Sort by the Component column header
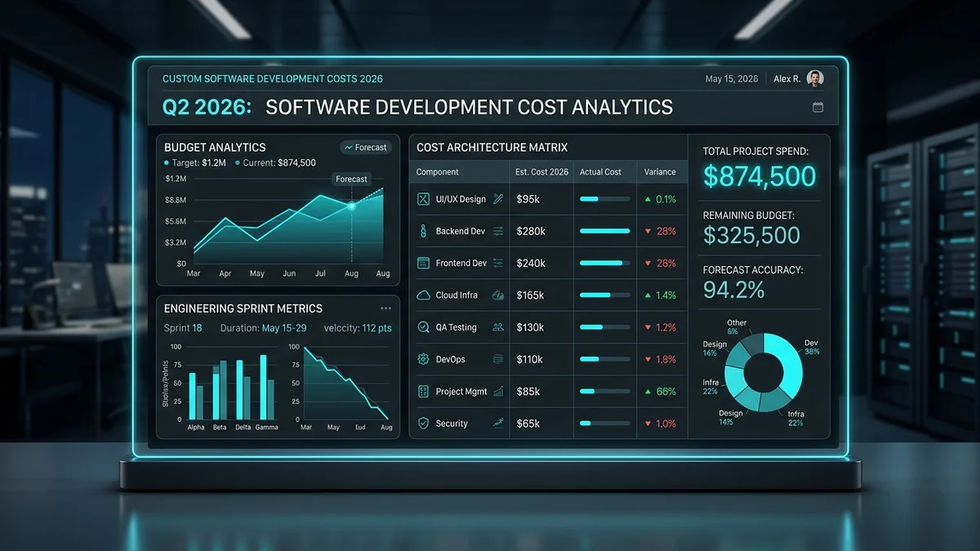 [438, 172]
